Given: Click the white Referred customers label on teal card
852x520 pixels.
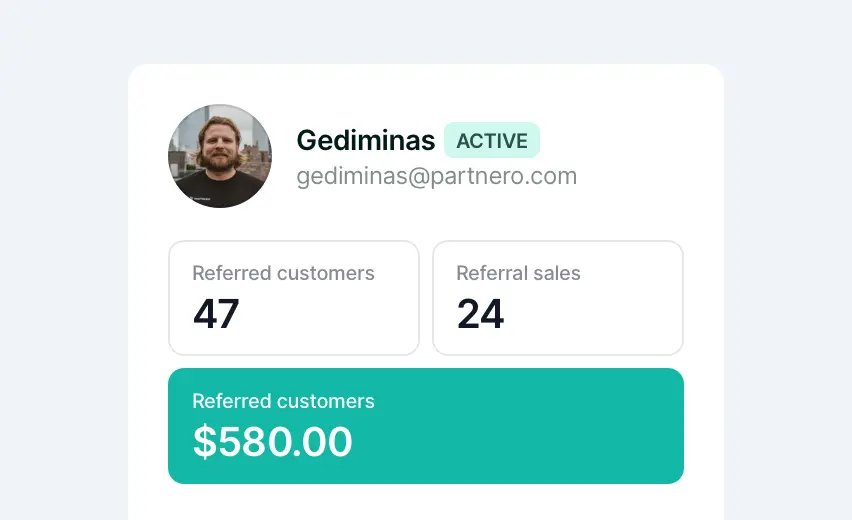Looking at the screenshot, I should [x=283, y=401].
